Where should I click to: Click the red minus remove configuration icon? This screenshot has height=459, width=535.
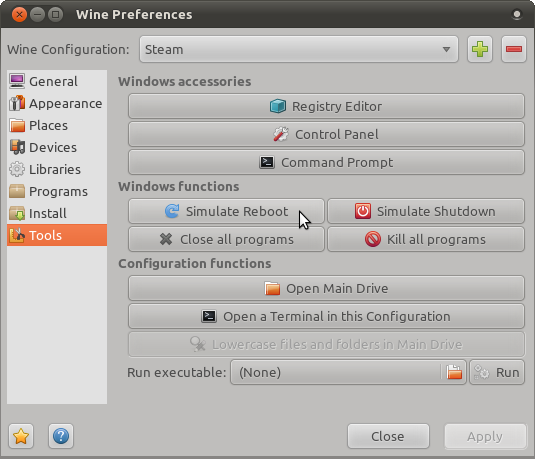click(x=514, y=49)
